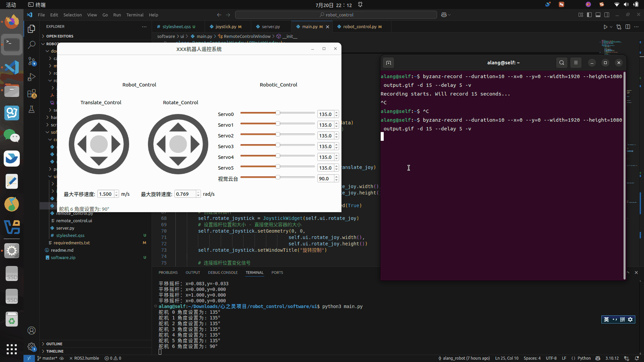Click Run Python File play icon
Viewport: 644px width, 362px height.
coord(605,27)
